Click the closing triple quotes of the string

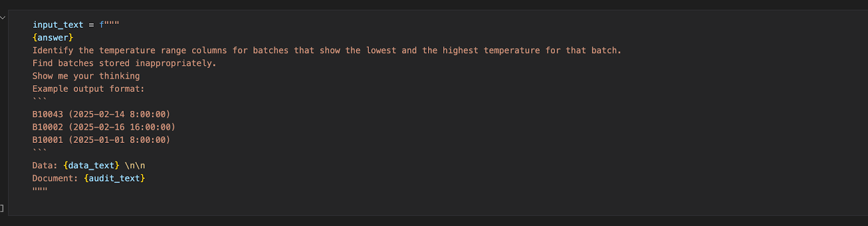[x=40, y=190]
